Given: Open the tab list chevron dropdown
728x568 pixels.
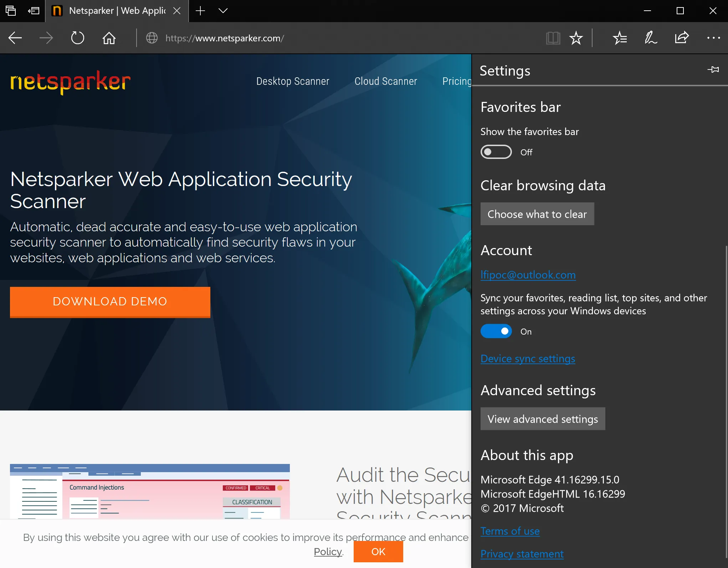Looking at the screenshot, I should click(x=223, y=11).
